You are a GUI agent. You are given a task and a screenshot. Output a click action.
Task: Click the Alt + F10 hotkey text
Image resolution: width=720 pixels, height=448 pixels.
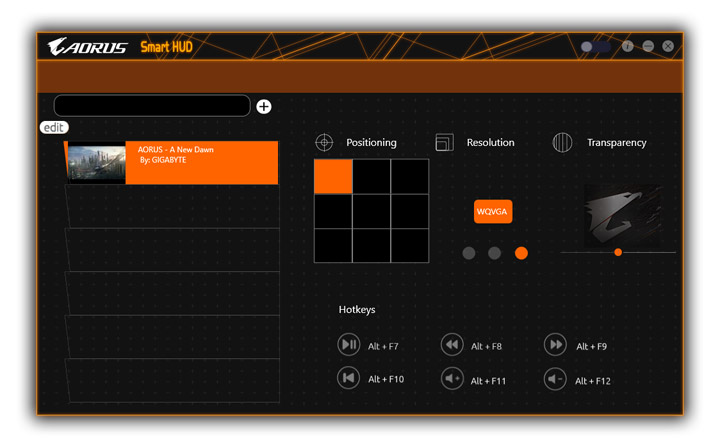[386, 379]
